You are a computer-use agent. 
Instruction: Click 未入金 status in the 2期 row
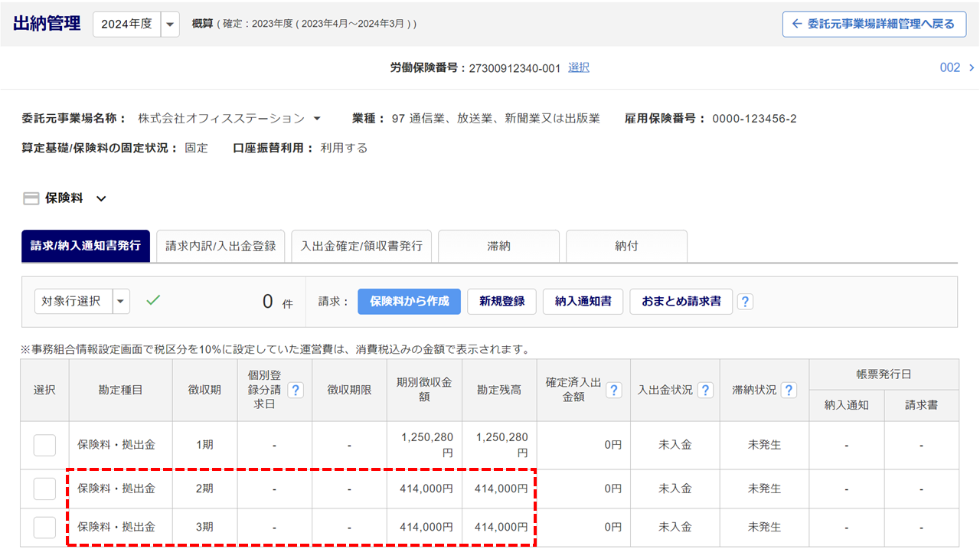point(675,489)
